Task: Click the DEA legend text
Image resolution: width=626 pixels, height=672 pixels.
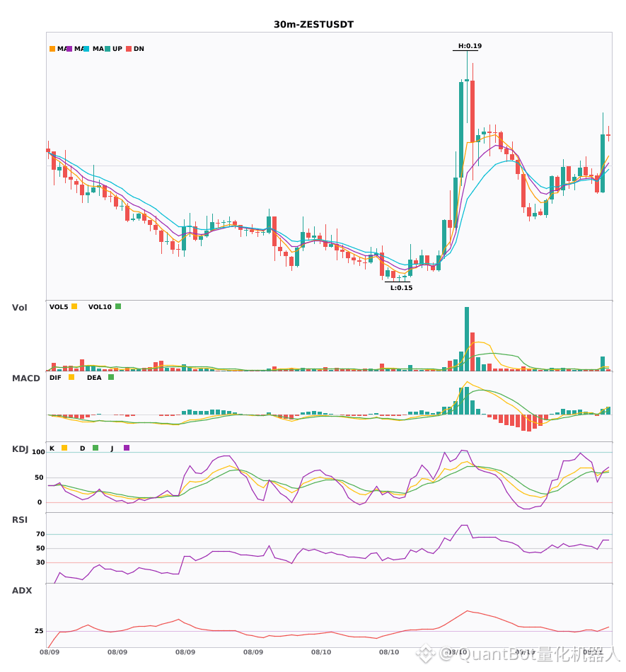Action: coord(94,378)
